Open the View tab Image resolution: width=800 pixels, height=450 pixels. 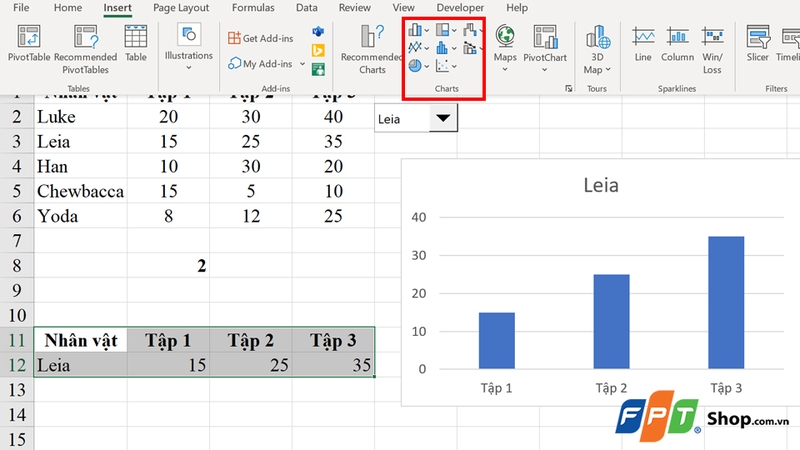(404, 8)
